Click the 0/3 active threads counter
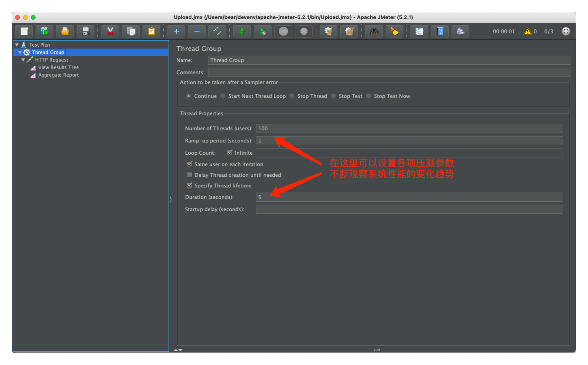 (549, 31)
